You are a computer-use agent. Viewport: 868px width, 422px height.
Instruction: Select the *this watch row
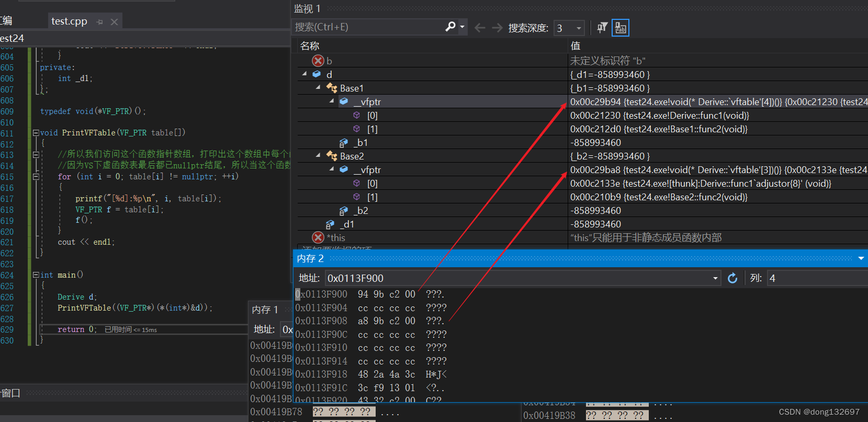336,238
